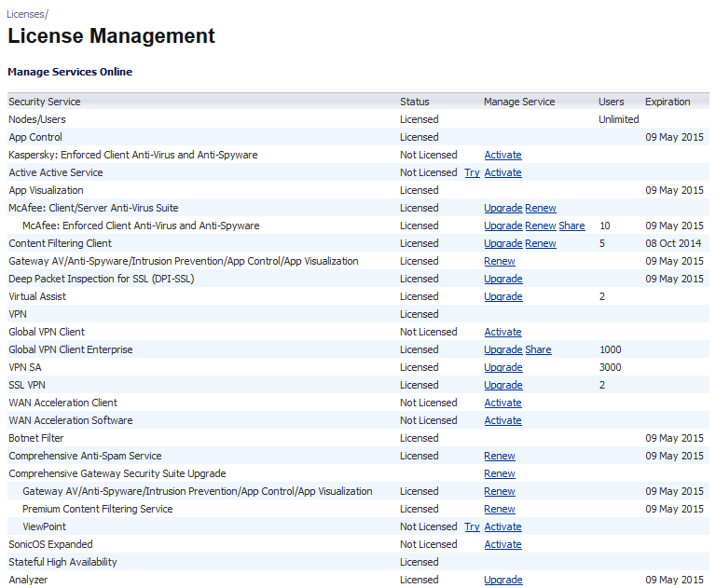Upgrade Global VPN Client Enterprise
This screenshot has height=588, width=716.
tap(503, 349)
